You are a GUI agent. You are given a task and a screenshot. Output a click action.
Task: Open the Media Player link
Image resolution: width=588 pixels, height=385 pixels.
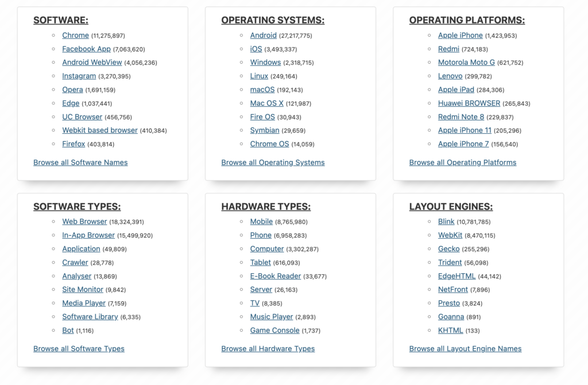(x=84, y=303)
